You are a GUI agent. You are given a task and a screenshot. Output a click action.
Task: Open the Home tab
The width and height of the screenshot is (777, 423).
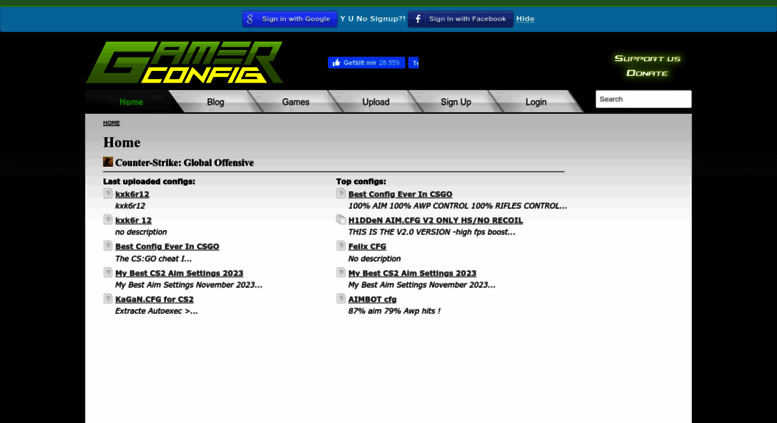[x=131, y=102]
